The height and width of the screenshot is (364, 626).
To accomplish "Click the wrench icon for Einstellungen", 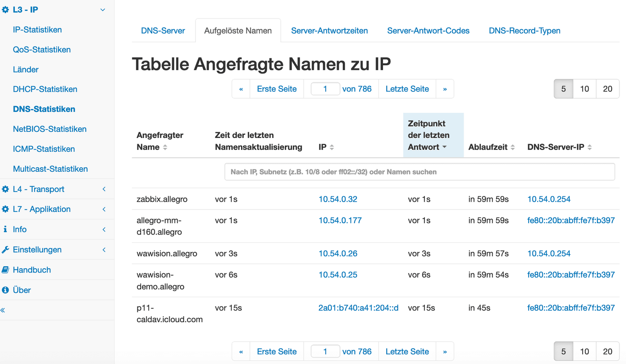I will (x=5, y=250).
